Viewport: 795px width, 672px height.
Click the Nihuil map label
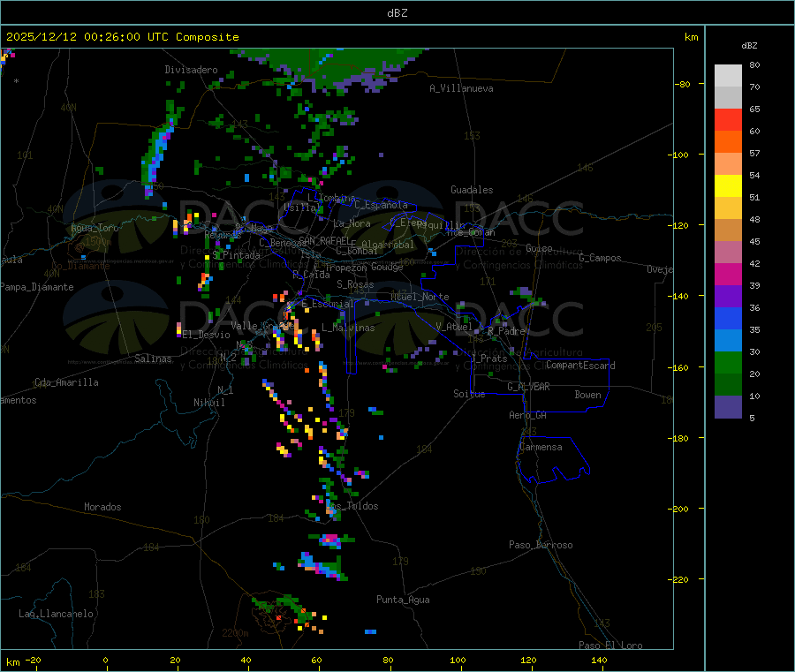click(208, 403)
